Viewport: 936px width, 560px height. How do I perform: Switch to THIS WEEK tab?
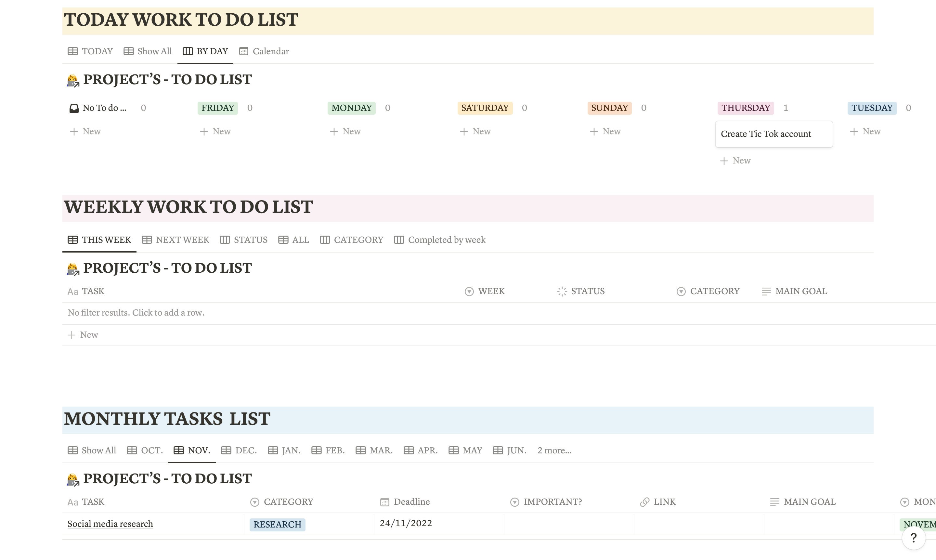(99, 240)
